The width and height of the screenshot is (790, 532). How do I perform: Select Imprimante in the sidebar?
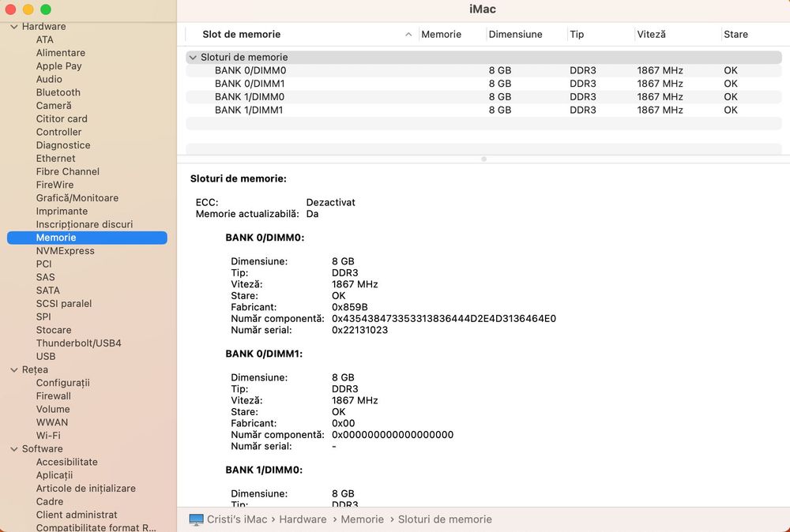(x=62, y=211)
